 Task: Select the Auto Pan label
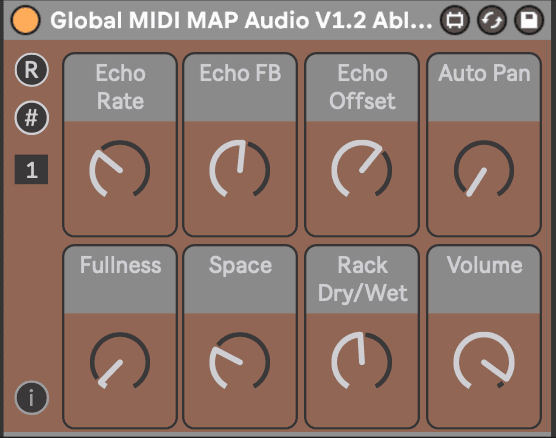pyautogui.click(x=484, y=73)
